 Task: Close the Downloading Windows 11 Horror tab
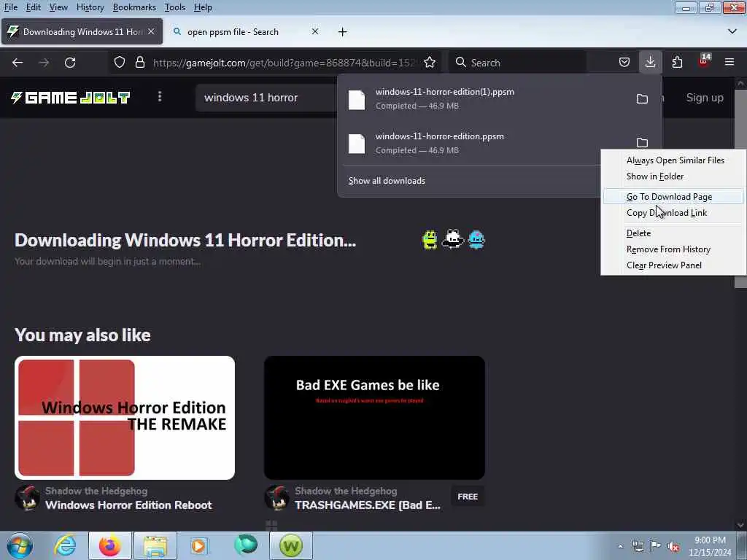(151, 31)
